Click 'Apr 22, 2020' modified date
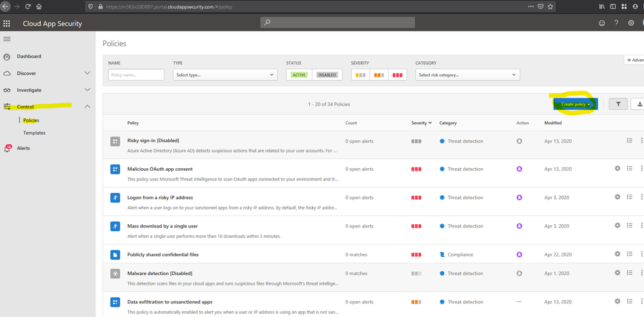This screenshot has height=317, width=644. [558, 255]
